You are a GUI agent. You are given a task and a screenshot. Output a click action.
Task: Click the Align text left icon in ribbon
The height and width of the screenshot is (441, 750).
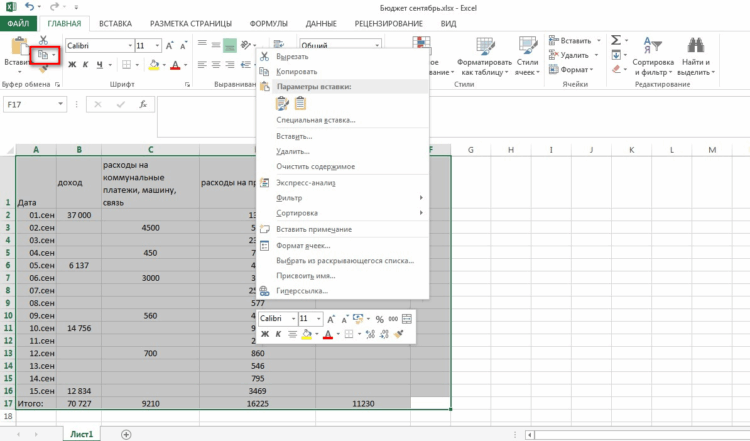202,65
